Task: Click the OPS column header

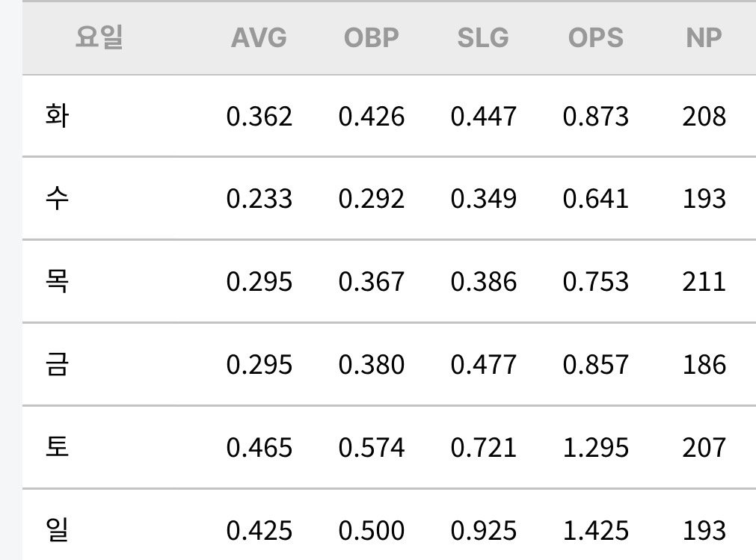Action: [x=595, y=37]
